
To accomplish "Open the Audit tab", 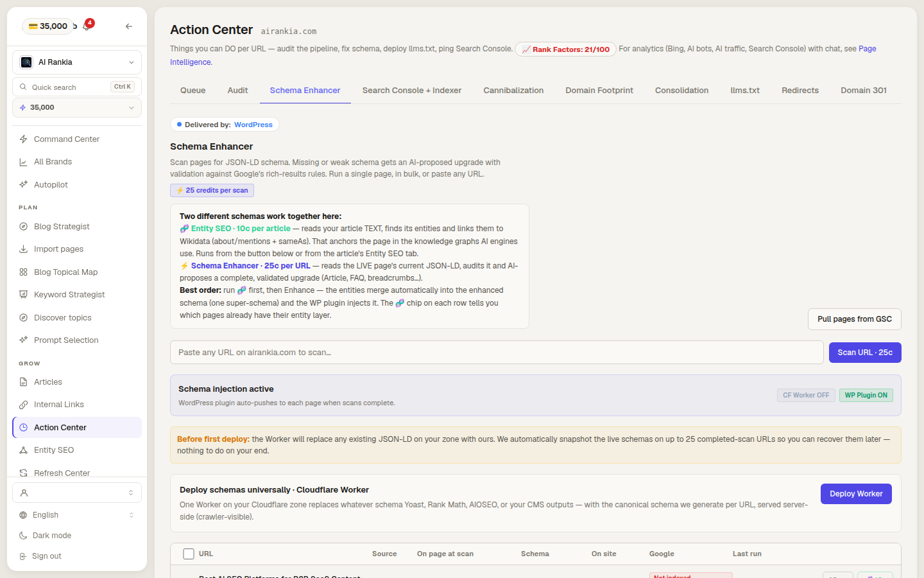I will click(237, 91).
